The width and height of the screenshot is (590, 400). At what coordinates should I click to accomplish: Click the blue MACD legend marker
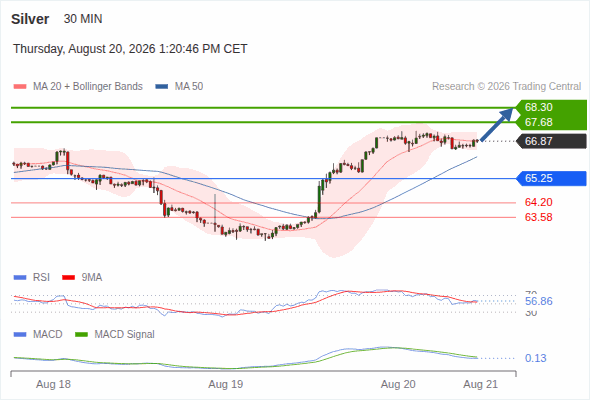tap(20, 335)
